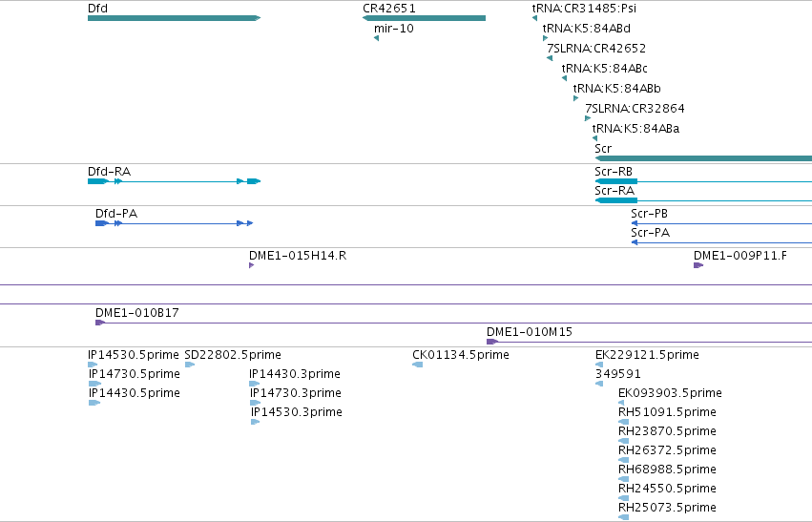Select the IP14730.3prime EST glyph
The image size is (812, 522).
pos(256,403)
